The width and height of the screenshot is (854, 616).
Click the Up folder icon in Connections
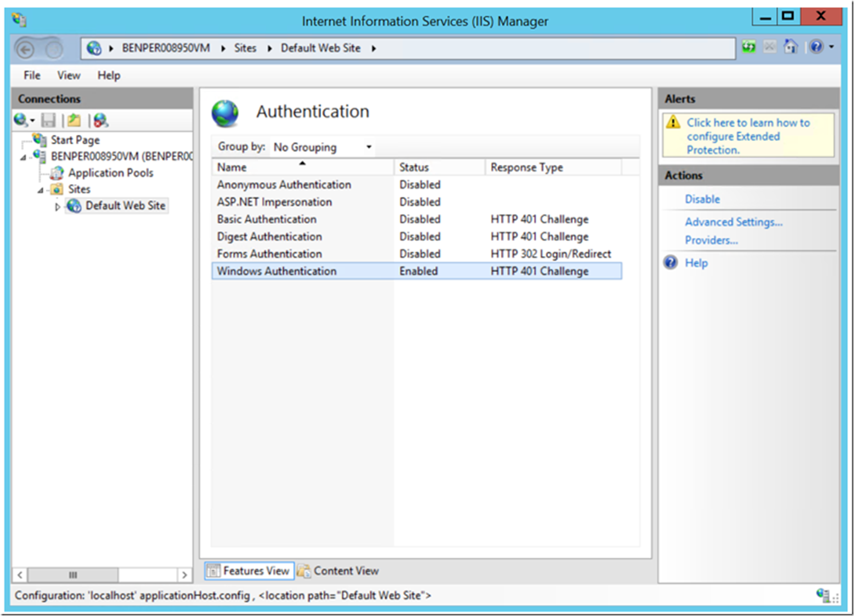pyautogui.click(x=74, y=120)
